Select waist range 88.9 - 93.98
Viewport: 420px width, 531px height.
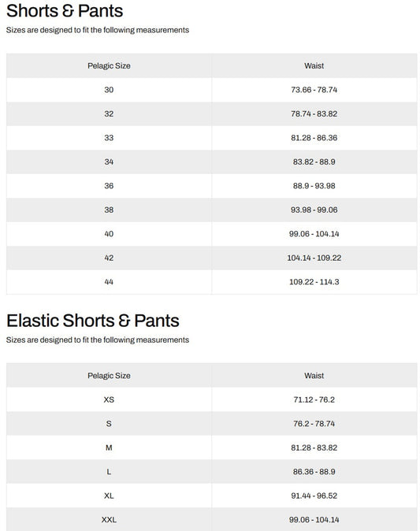314,186
